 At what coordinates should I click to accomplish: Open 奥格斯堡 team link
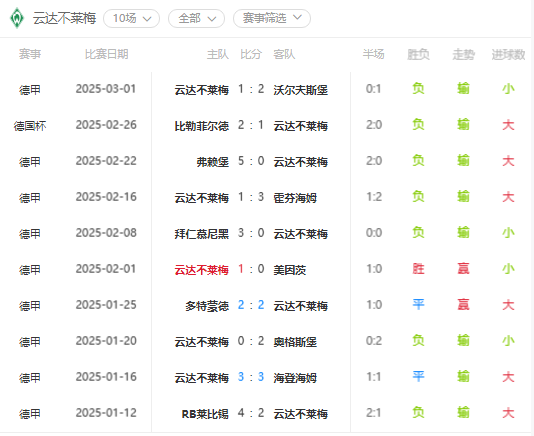click(x=295, y=342)
